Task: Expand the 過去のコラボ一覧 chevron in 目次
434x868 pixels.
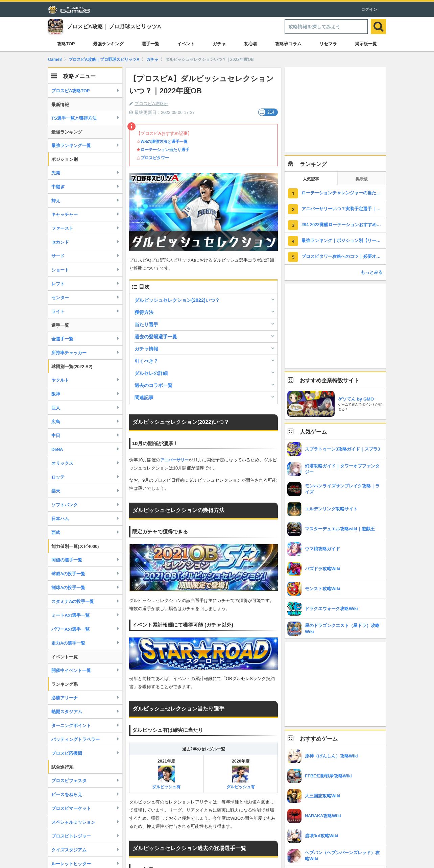Action: pyautogui.click(x=272, y=385)
